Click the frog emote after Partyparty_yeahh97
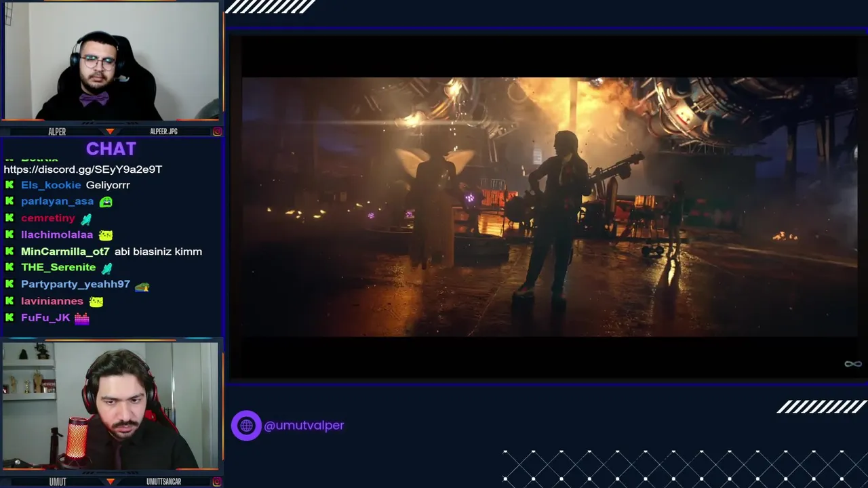This screenshot has width=868, height=488. coord(142,286)
